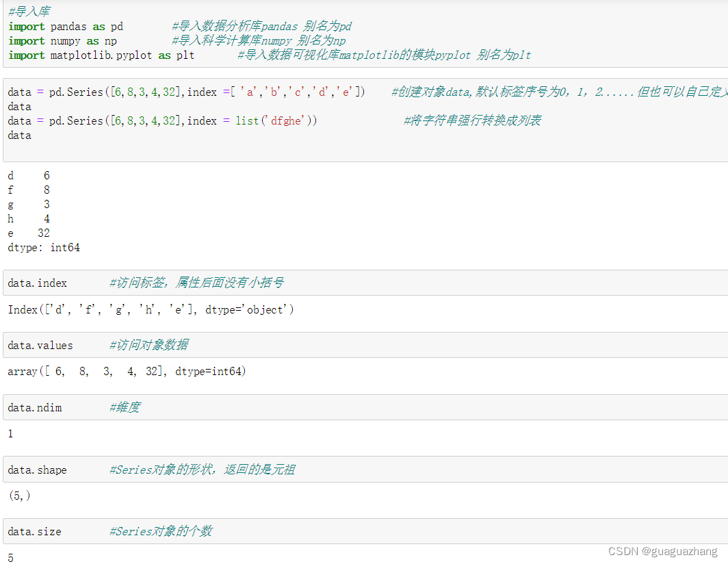Click the 'import numpy as np' code line
Image resolution: width=728 pixels, height=564 pixels.
(62, 41)
